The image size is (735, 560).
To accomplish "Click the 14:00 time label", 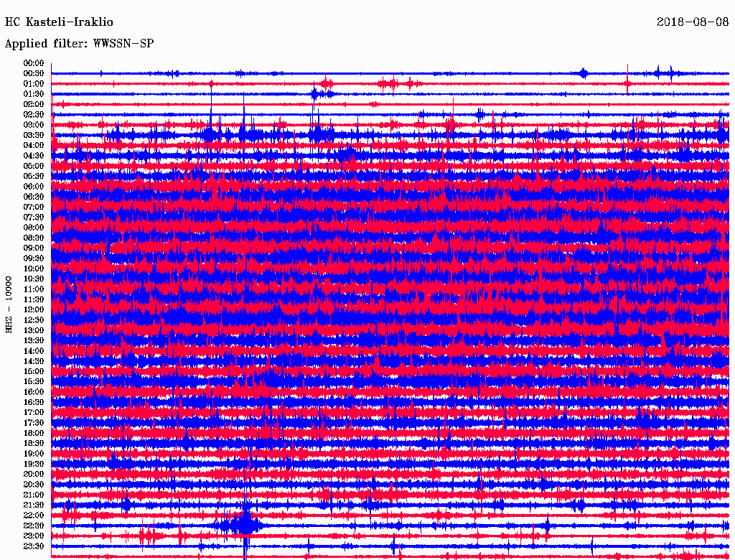I will click(34, 351).
